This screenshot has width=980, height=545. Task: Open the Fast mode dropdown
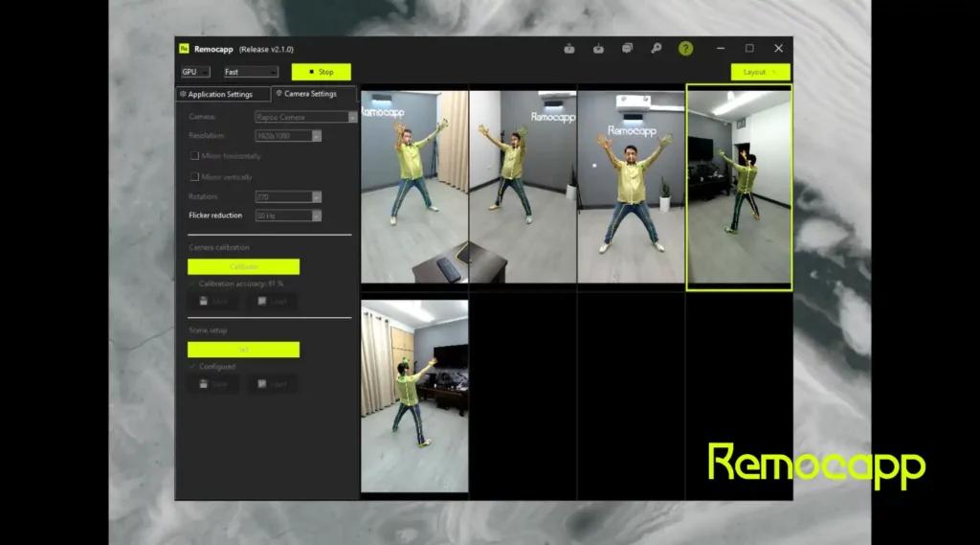pos(251,72)
